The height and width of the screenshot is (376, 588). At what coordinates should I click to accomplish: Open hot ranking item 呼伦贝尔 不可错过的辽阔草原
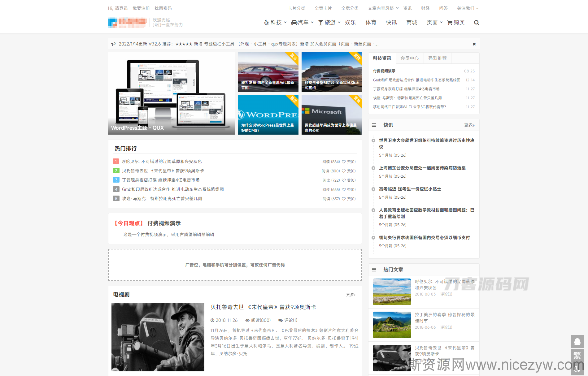click(x=162, y=162)
